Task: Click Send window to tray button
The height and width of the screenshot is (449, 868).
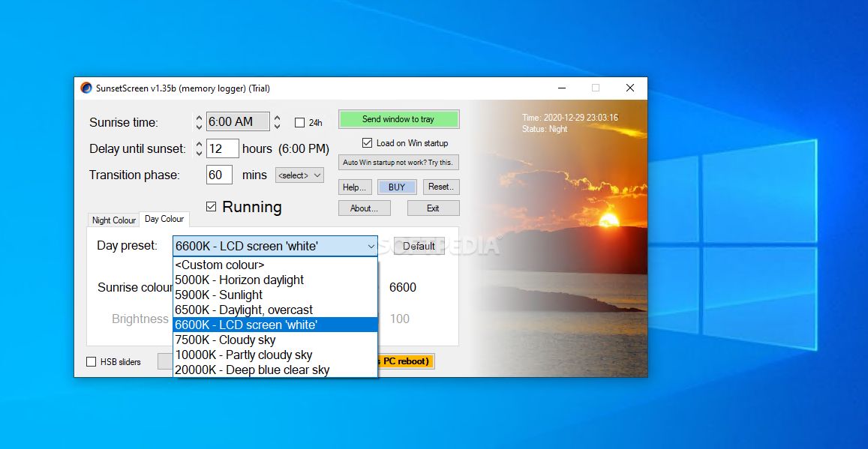Action: pos(398,119)
